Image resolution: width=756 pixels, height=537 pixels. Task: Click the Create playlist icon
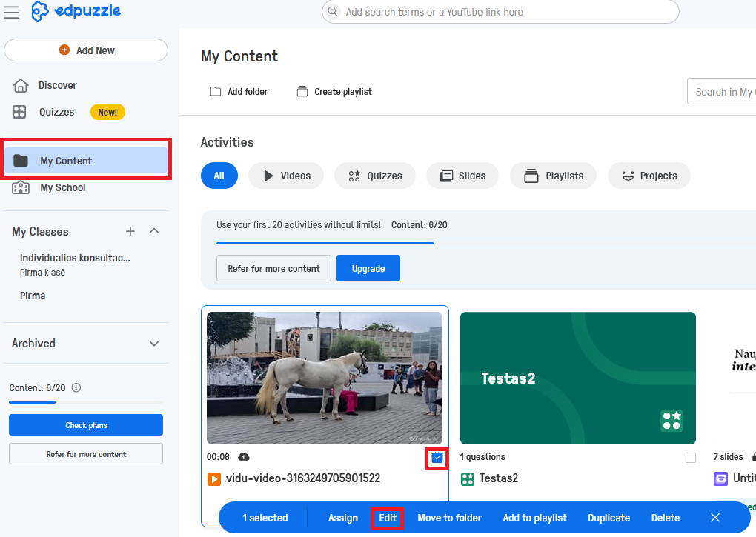click(x=302, y=92)
